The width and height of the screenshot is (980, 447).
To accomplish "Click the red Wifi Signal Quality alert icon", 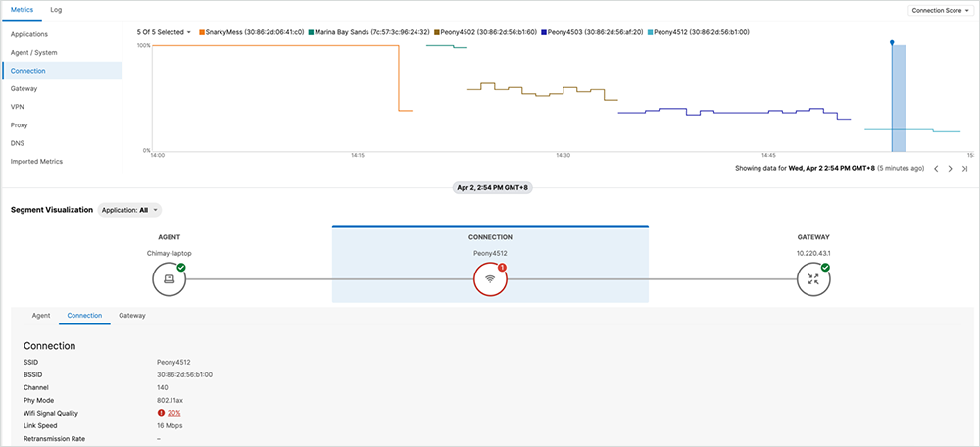I will click(x=161, y=413).
